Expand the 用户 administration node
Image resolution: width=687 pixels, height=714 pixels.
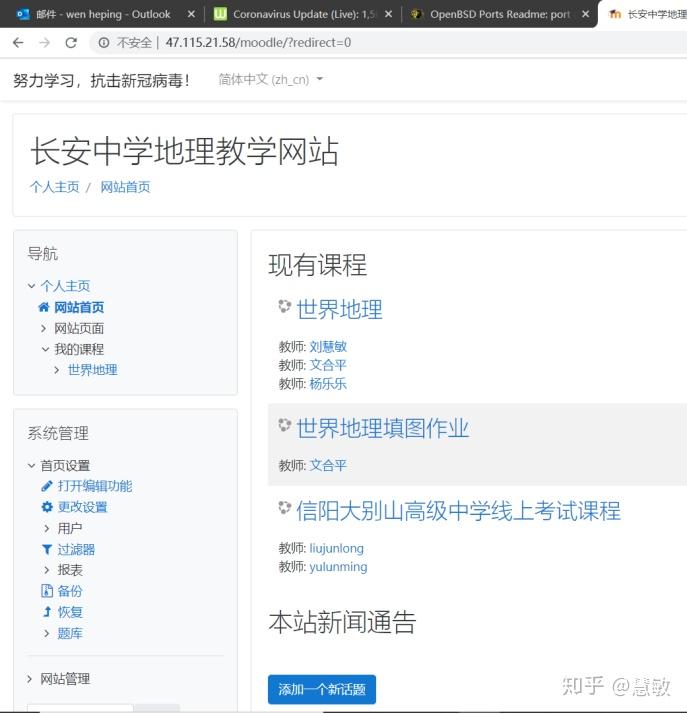click(46, 528)
